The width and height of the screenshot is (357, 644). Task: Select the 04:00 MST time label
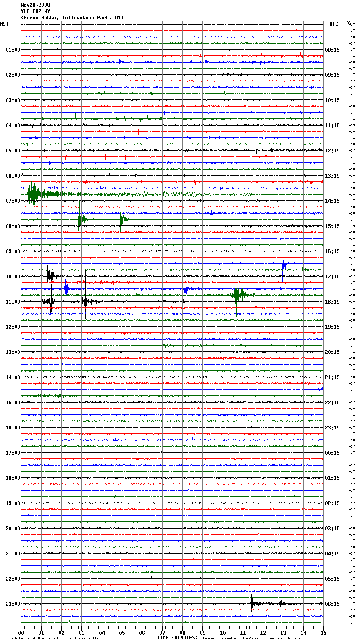[13, 126]
